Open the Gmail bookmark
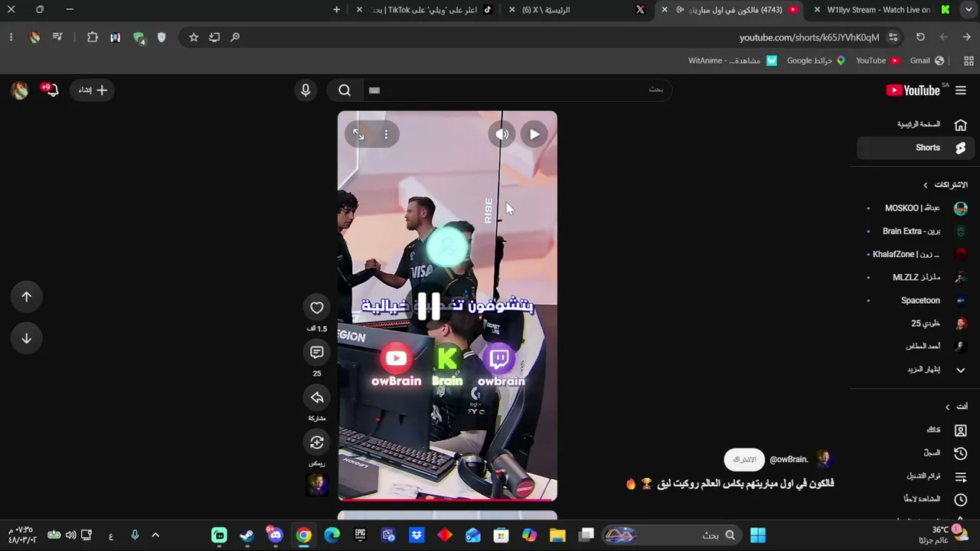 tap(926, 60)
